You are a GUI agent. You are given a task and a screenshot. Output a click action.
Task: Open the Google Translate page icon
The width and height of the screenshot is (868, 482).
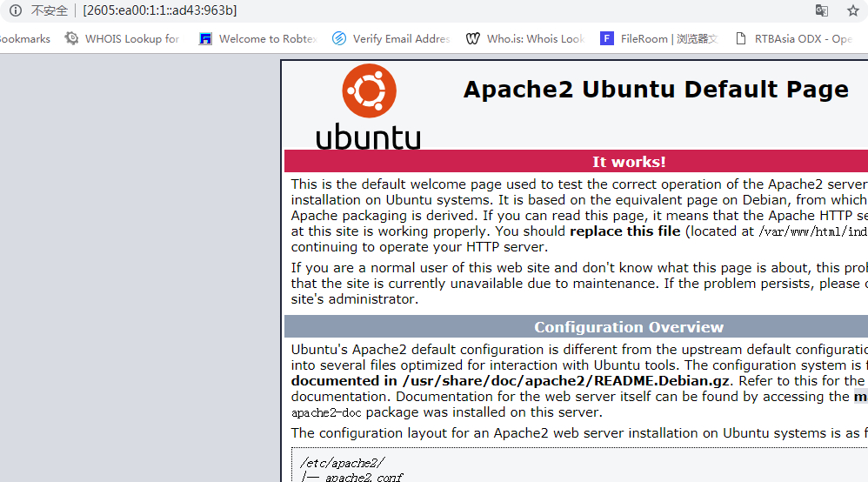pos(822,10)
